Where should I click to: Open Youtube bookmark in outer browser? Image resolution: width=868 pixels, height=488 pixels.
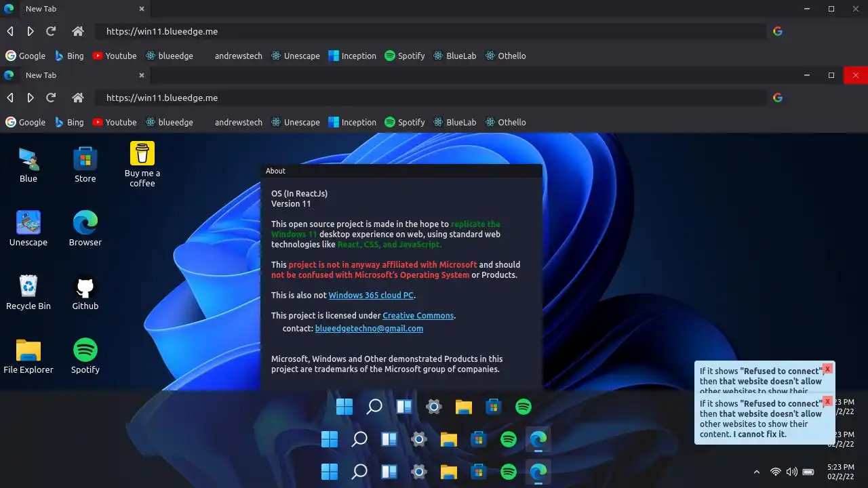point(115,56)
